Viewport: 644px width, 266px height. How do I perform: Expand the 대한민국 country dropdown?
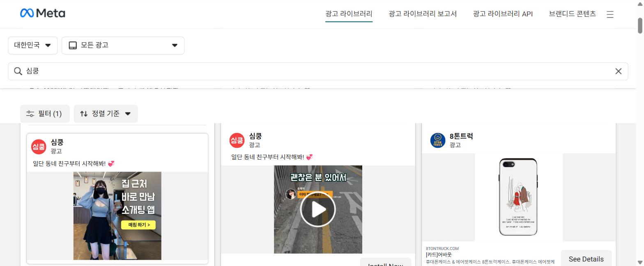33,45
